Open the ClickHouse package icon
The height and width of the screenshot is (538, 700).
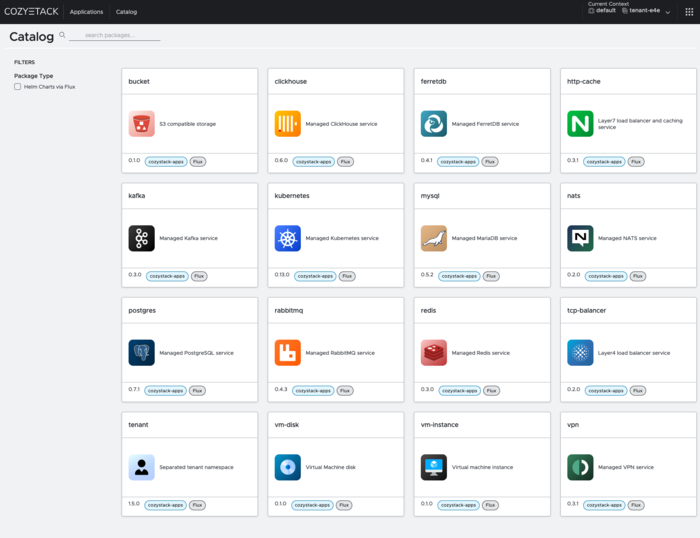(287, 124)
